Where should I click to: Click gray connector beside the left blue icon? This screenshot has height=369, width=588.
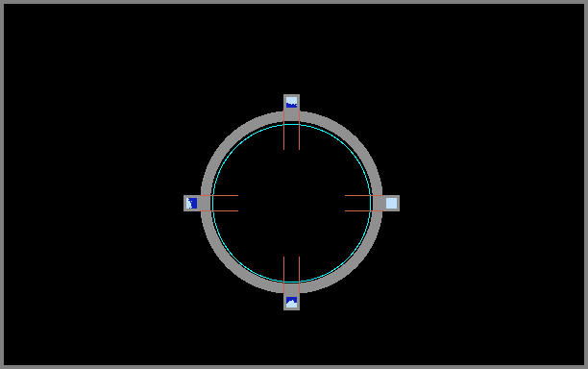pos(205,204)
